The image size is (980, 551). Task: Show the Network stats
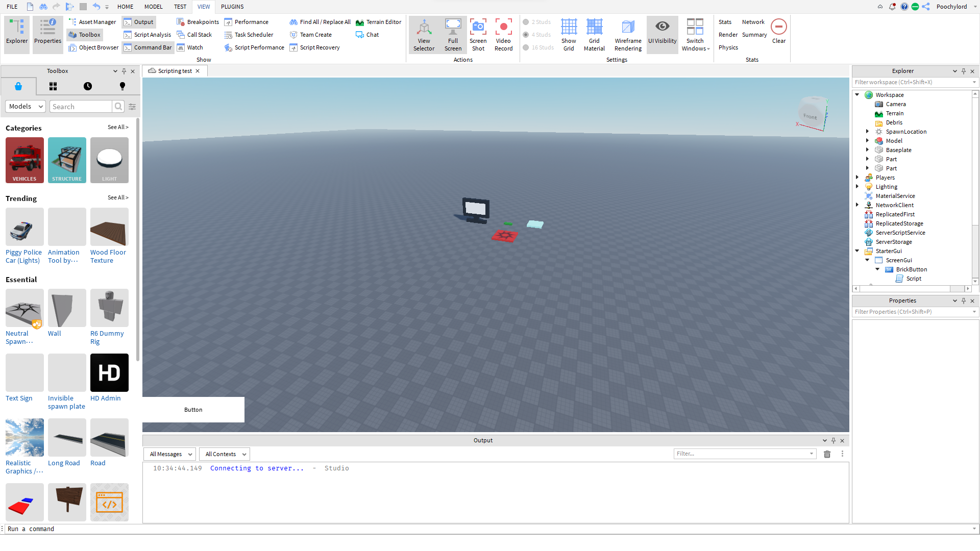753,22
